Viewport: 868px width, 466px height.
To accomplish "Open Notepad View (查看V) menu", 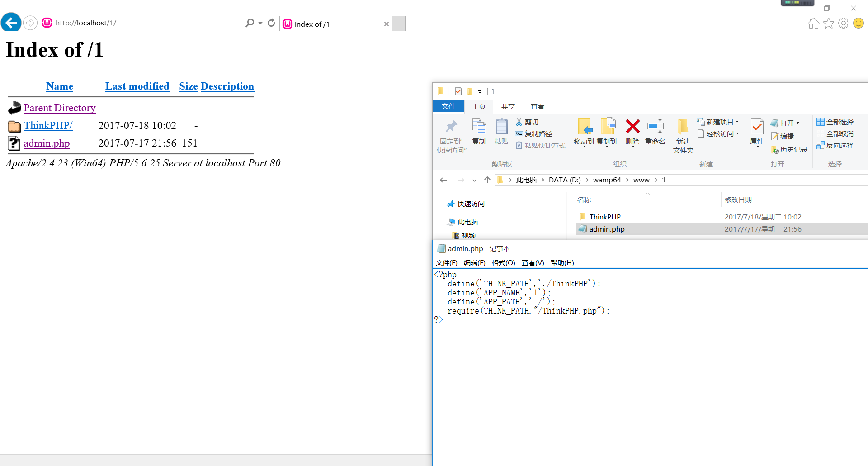I will tap(533, 263).
